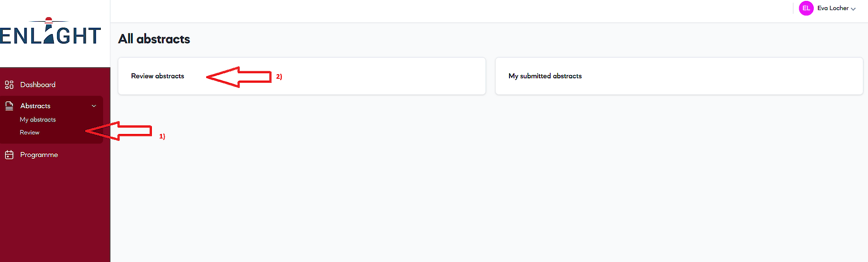The image size is (868, 262).
Task: Click the Abstracts sidebar entry
Action: click(35, 105)
